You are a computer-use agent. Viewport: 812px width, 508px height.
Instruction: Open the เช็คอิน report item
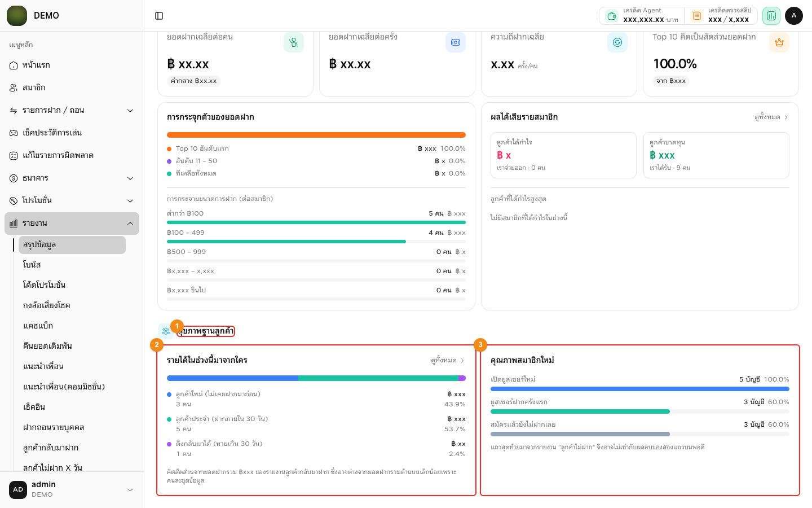coord(72,408)
